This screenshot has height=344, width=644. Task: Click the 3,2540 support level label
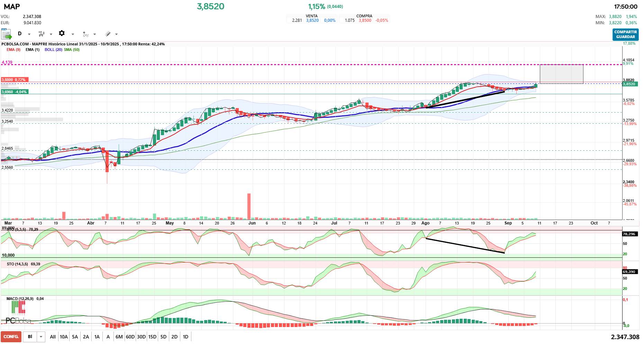pyautogui.click(x=7, y=121)
